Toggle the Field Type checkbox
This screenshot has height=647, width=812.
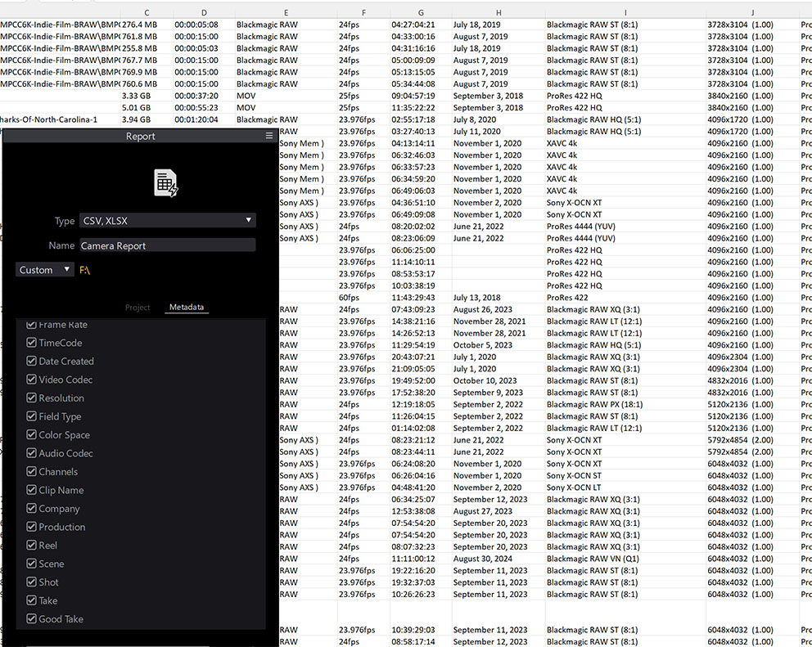(31, 416)
